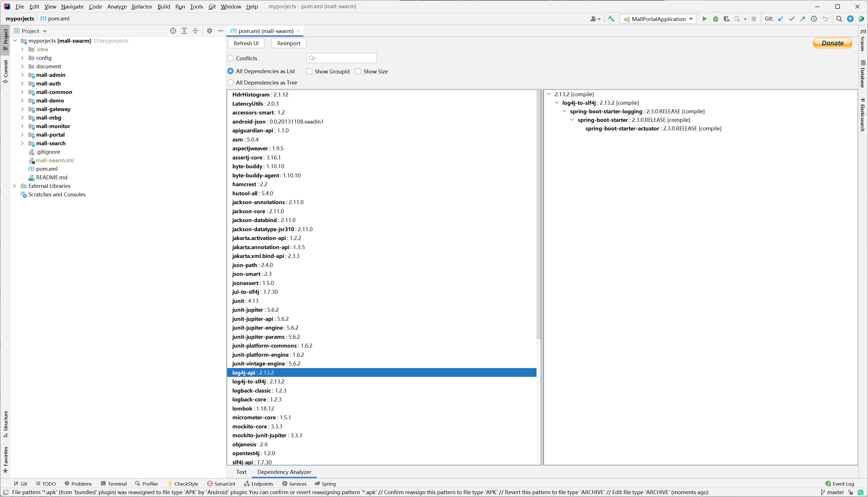The image size is (868, 497).
Task: Click the master Git branch widget
Action: (x=832, y=492)
